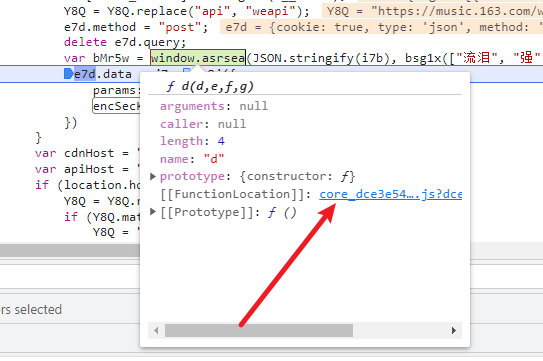Click the blue breakpoint marker before e7d.data
Screen dimensions: 543x361
(69, 74)
